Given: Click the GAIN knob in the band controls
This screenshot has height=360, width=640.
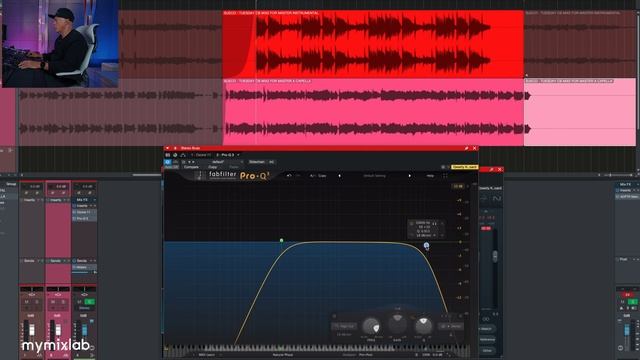Looking at the screenshot, I should click(398, 324).
